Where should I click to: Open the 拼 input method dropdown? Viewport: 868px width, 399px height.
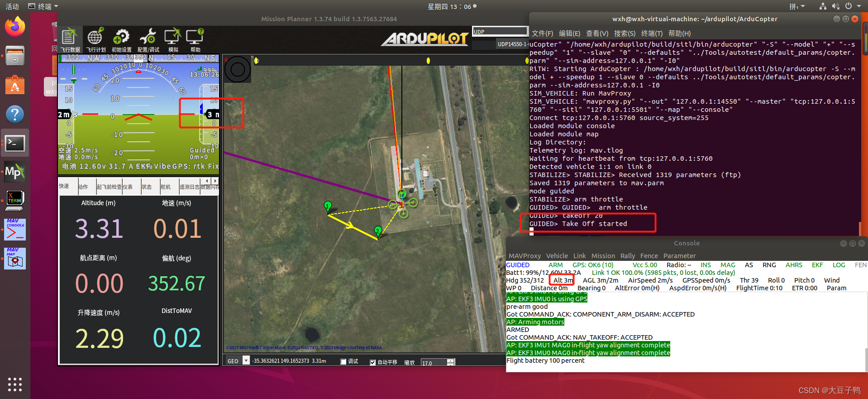coord(797,6)
